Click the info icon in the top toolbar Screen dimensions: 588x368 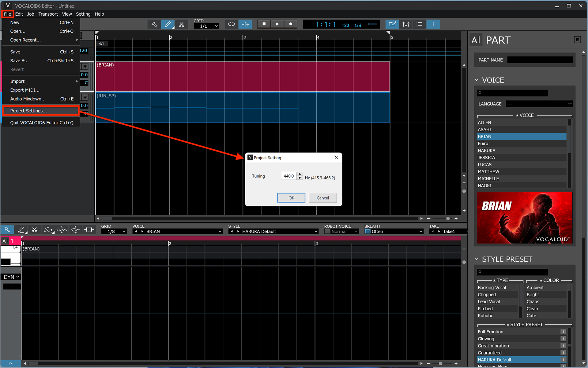click(x=433, y=24)
